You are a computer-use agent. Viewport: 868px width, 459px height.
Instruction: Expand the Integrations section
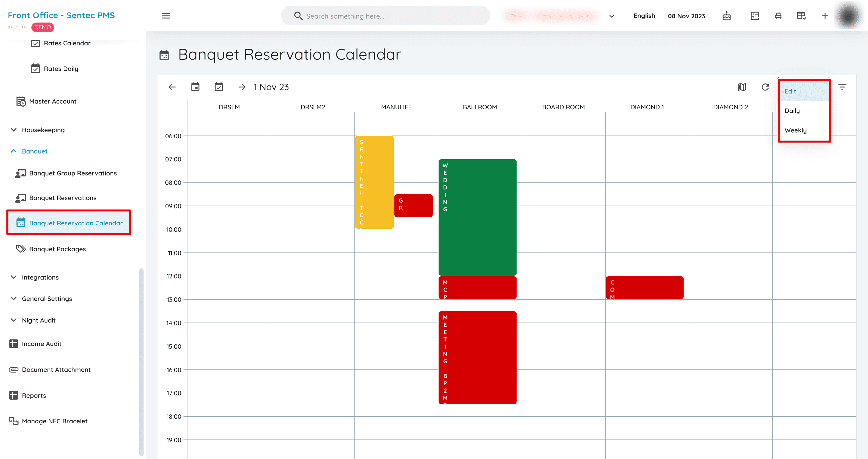(34, 277)
